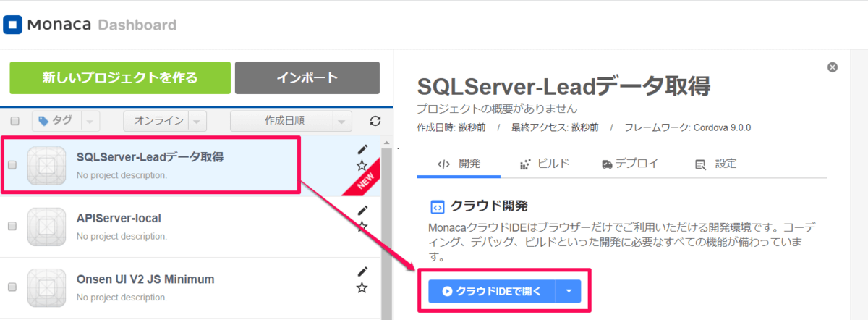Star the Onsen UI V2 JS Minimum project

[x=362, y=288]
